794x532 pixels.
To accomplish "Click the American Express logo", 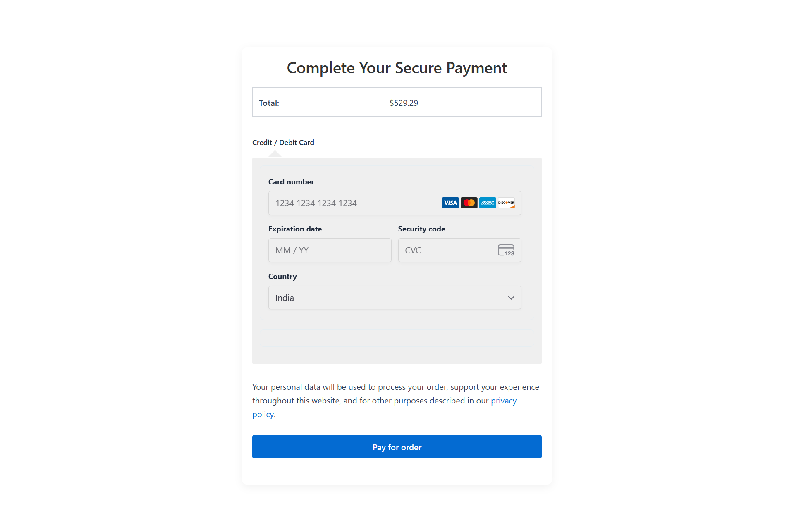I will pos(488,203).
